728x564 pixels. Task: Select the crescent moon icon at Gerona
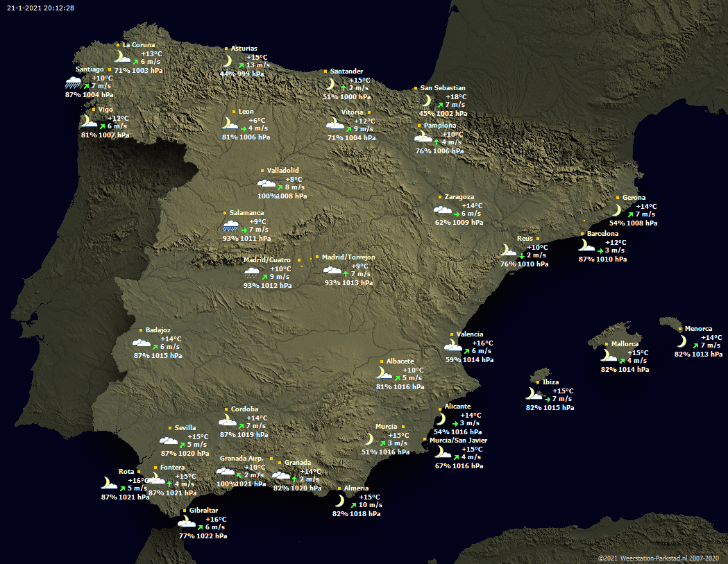[x=616, y=210]
